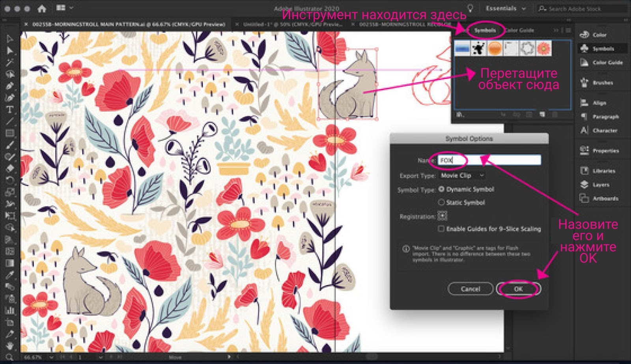Set the Registration point grid
Viewport: 631px width, 364px height.
pyautogui.click(x=442, y=216)
